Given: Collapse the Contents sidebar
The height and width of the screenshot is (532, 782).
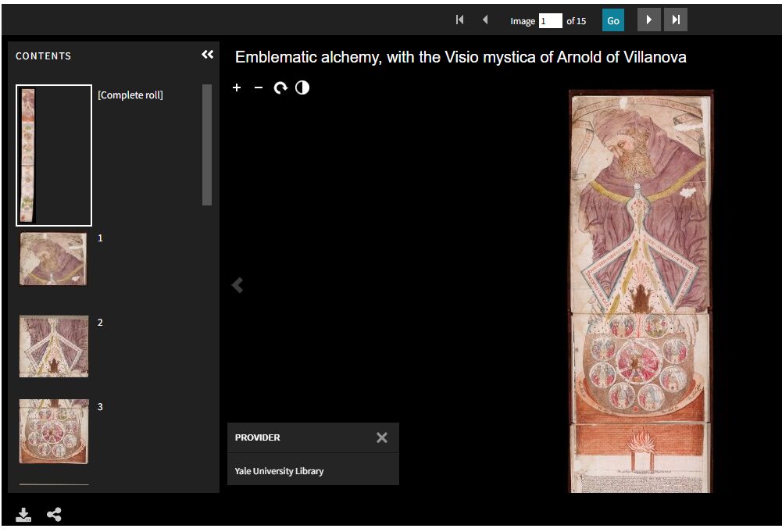Looking at the screenshot, I should pyautogui.click(x=207, y=55).
